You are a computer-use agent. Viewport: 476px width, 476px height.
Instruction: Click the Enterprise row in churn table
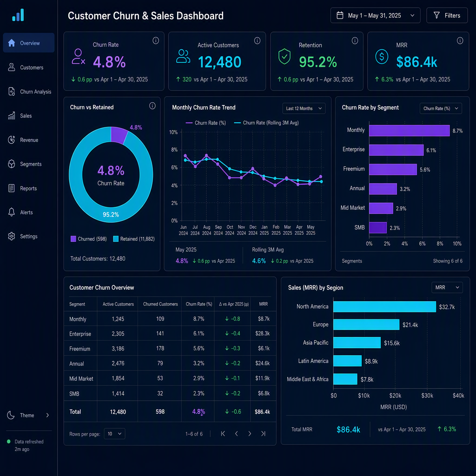[x=170, y=333]
